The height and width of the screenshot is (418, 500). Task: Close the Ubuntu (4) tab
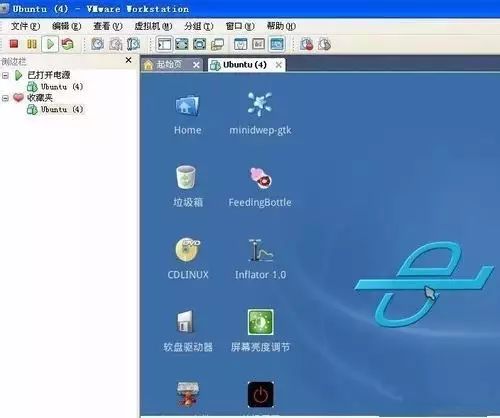(x=278, y=65)
